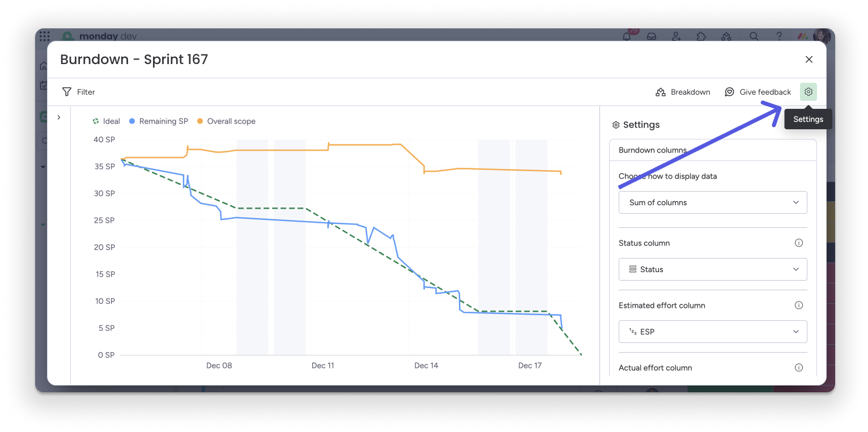This screenshot has height=432, width=868.
Task: Change the ESP estimated effort column dropdown
Action: point(713,331)
